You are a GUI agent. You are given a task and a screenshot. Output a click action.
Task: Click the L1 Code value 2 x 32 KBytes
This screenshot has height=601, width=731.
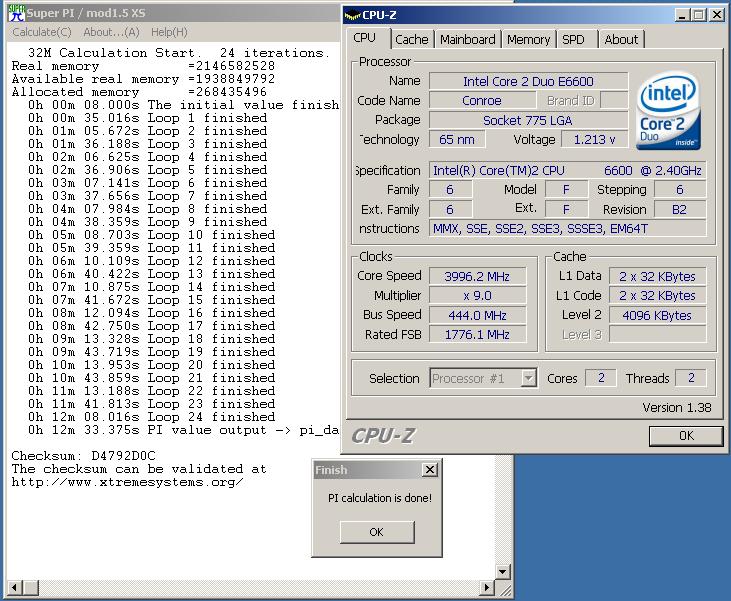[657, 296]
